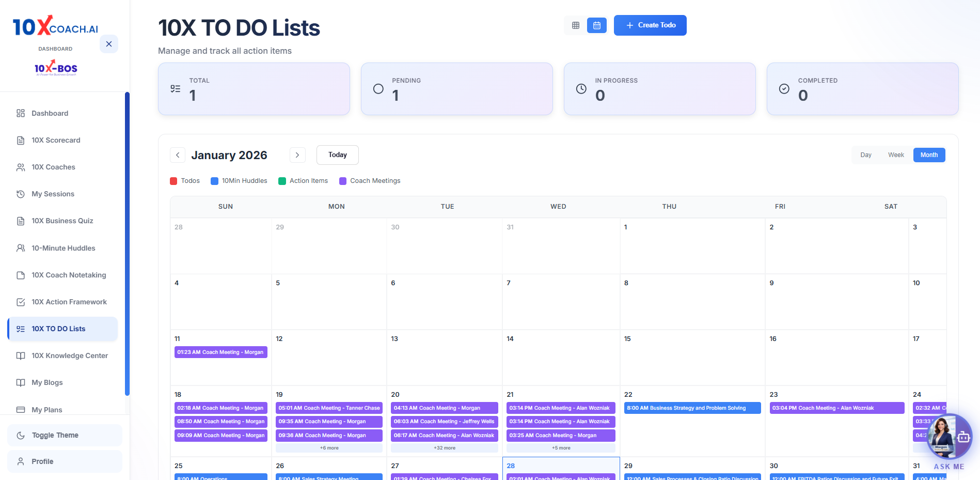The width and height of the screenshot is (980, 480).
Task: Open the Ask Me assistant avatar
Action: coord(949,437)
